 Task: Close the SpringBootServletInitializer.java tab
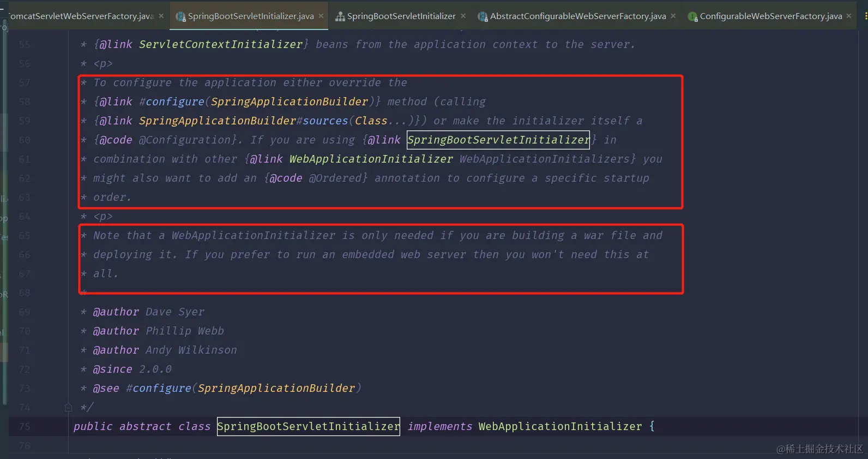coord(321,16)
